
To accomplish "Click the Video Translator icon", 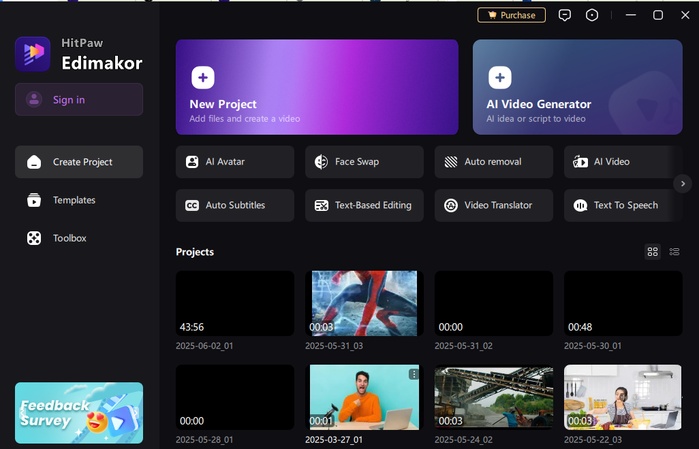I will [451, 205].
